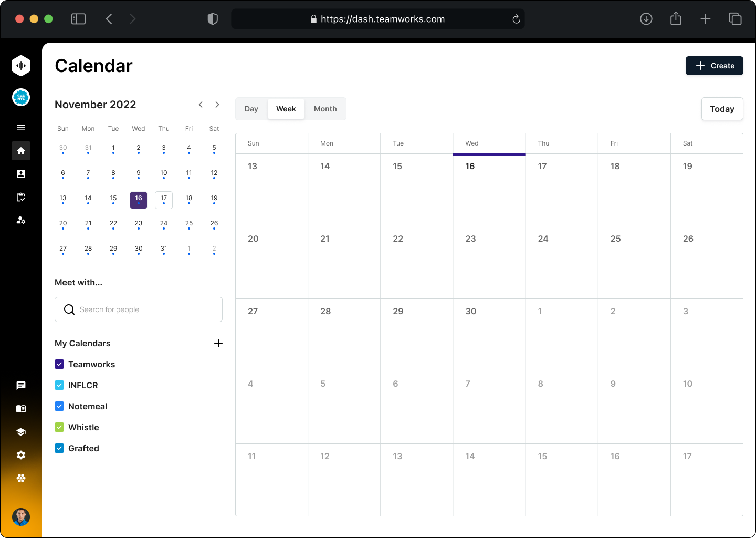Go to next month with right chevron
The width and height of the screenshot is (756, 538).
tap(217, 105)
